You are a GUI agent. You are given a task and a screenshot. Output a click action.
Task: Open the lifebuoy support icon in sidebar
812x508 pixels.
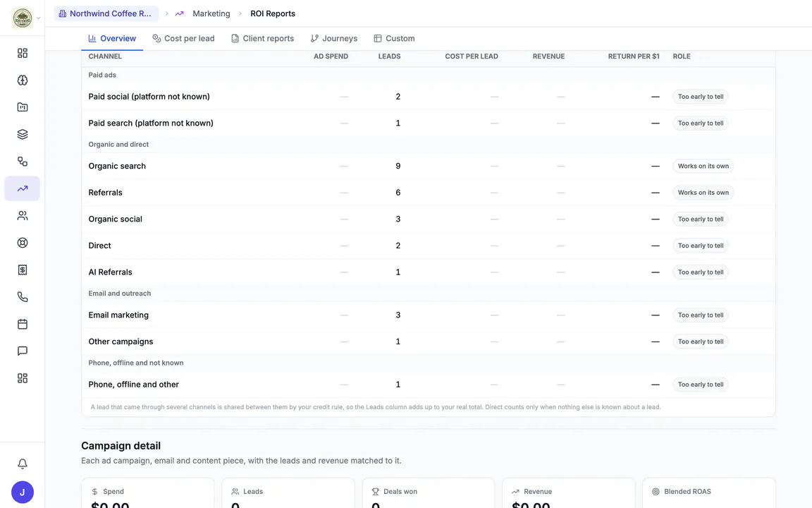pos(23,243)
